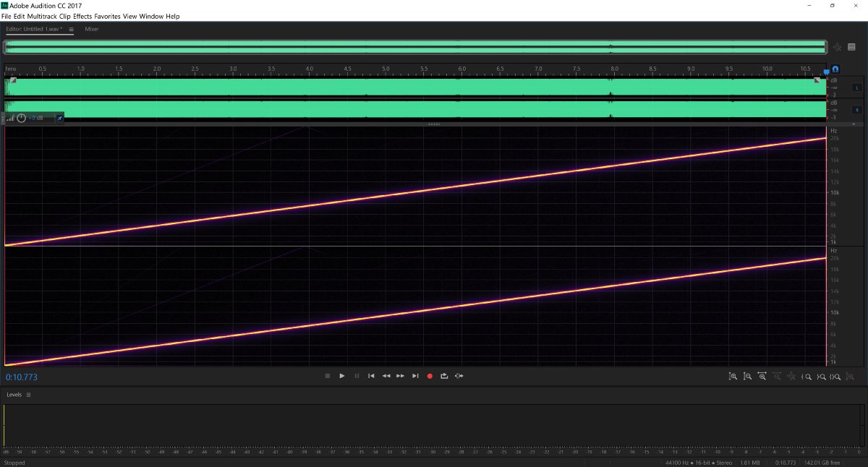Toggle the right channel R button
Screen dimensions: 868x467
click(857, 110)
